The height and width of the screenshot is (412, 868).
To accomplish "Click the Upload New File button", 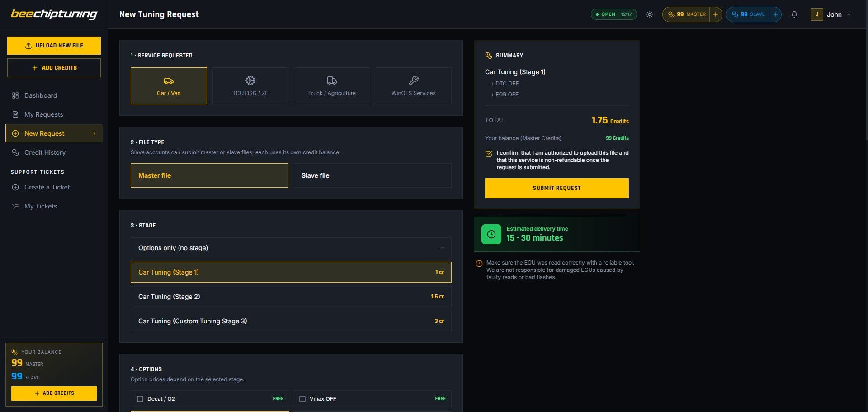I will 54,46.
